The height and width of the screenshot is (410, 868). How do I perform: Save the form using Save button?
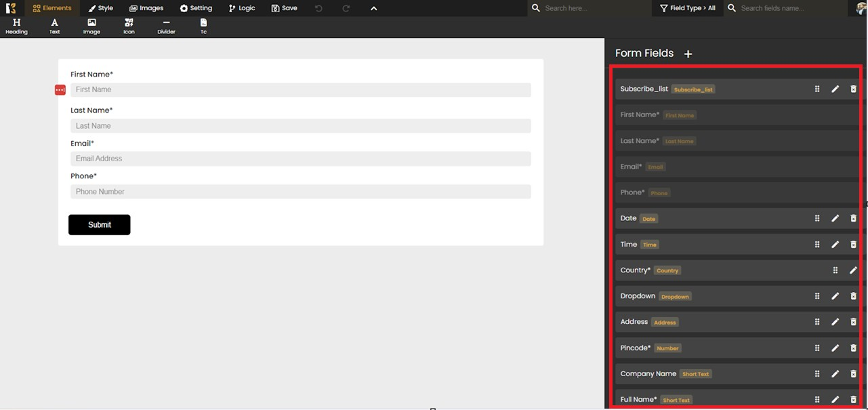tap(284, 8)
